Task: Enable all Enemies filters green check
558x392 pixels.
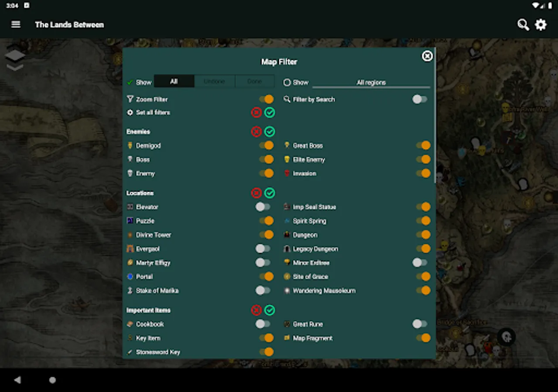Action: click(270, 132)
